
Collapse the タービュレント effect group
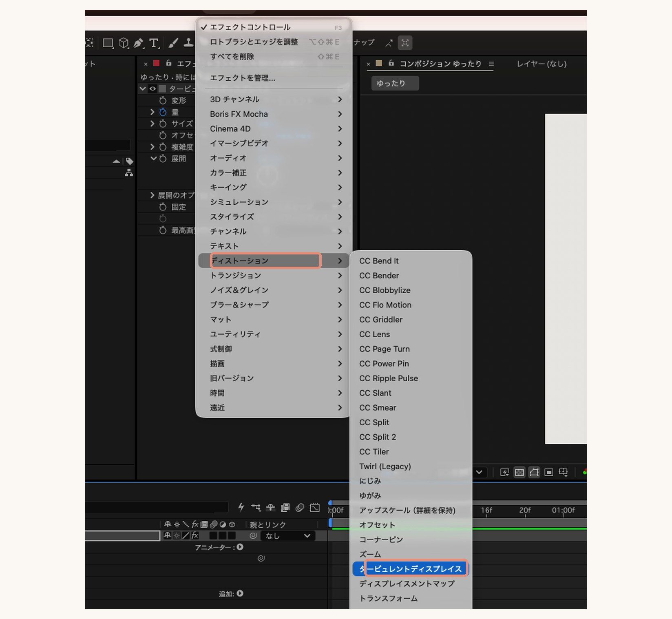click(143, 88)
